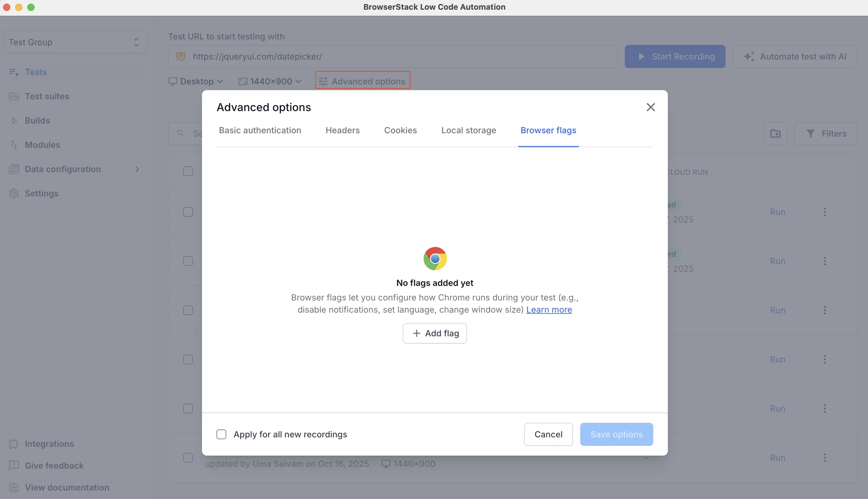Open the three-dot actions menu on a test row
This screenshot has height=499, width=868.
click(825, 212)
